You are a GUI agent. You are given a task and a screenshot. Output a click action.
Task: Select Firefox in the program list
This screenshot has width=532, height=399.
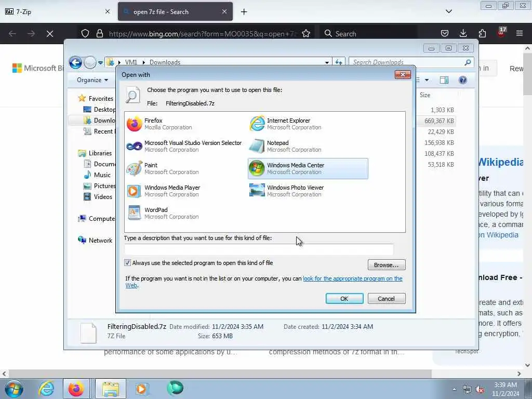click(x=186, y=124)
